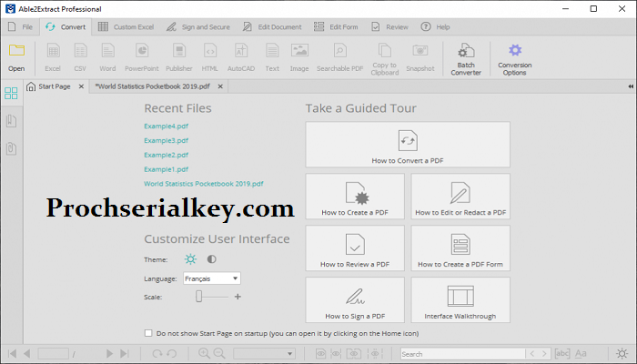Go to next search result arrow
Screen dimensions: 637x364
pyautogui.click(x=544, y=354)
